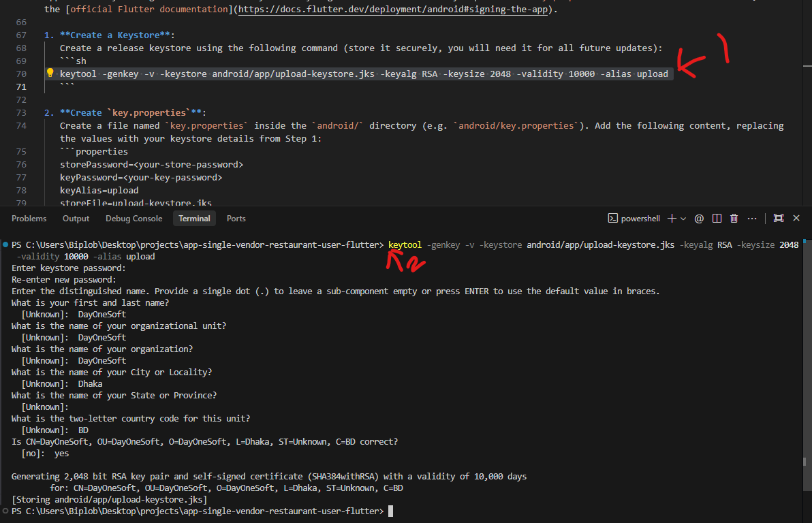
Task: Click 'Generating 2,048 bit RSA key pair' line
Action: (x=269, y=477)
